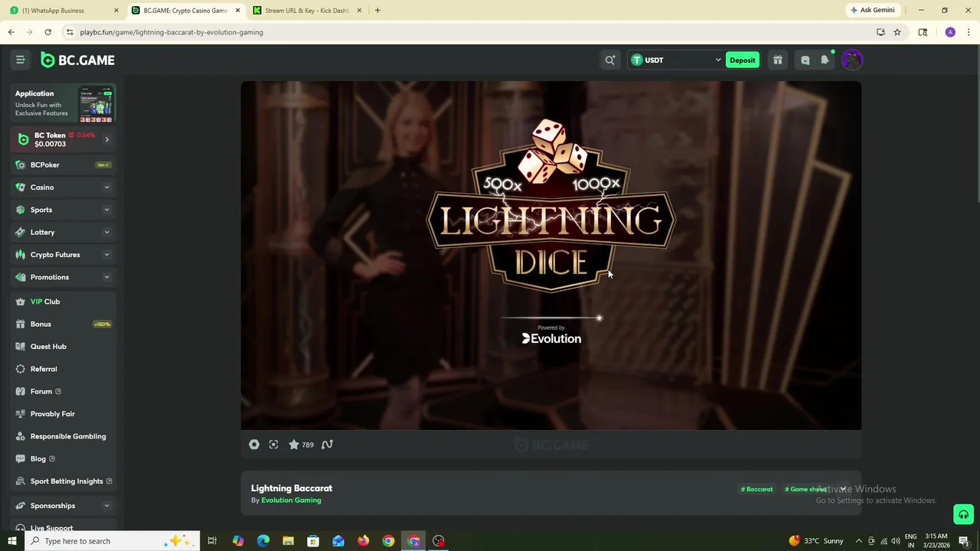Switch to Stream URL & Key Kick tab
The image size is (980, 551).
pyautogui.click(x=308, y=10)
